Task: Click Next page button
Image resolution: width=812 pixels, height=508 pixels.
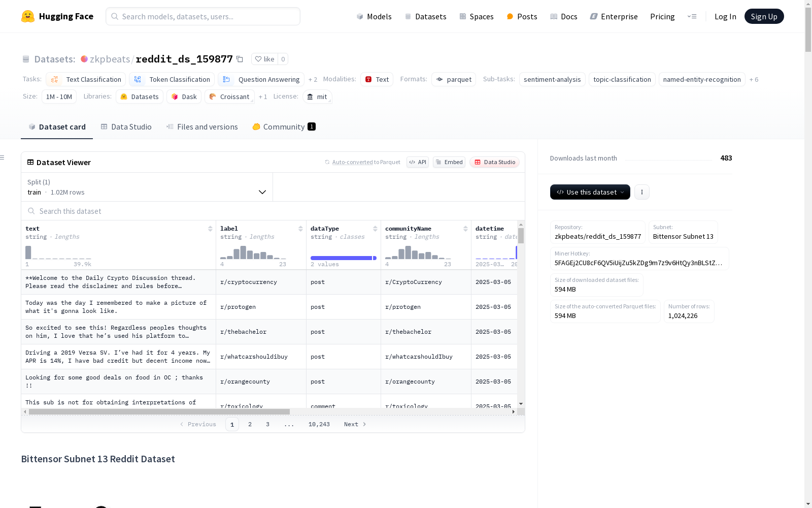Action: pos(355,424)
